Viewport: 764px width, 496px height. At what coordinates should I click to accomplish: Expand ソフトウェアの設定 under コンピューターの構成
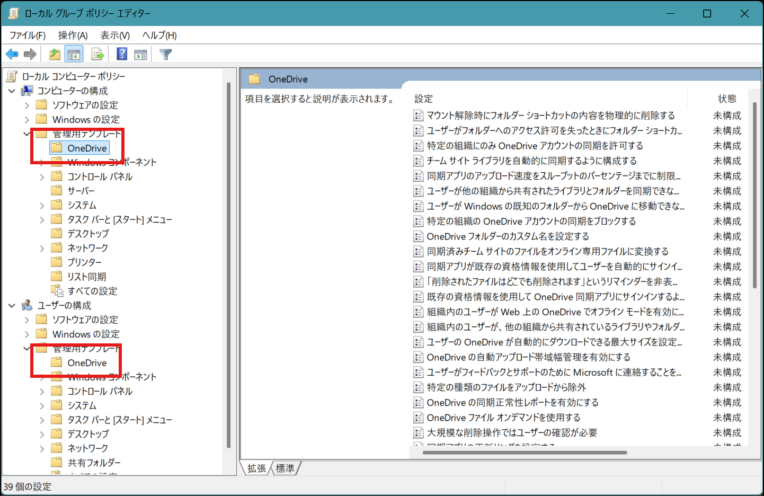[x=27, y=105]
